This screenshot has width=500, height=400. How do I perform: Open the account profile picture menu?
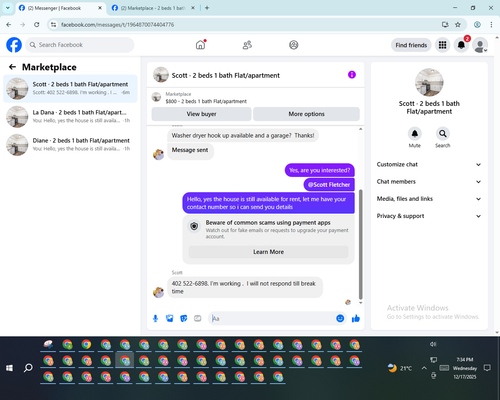coord(480,45)
